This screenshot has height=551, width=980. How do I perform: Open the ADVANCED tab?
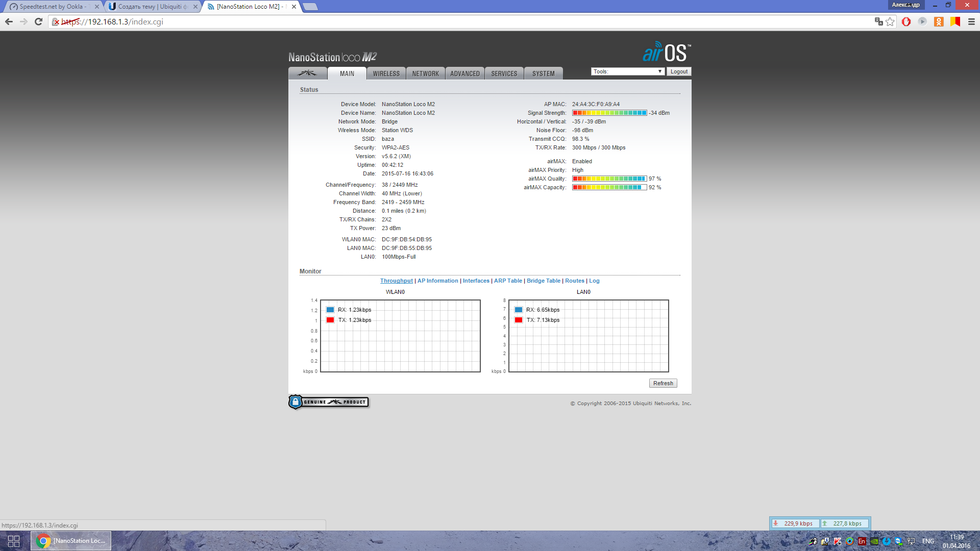click(465, 73)
